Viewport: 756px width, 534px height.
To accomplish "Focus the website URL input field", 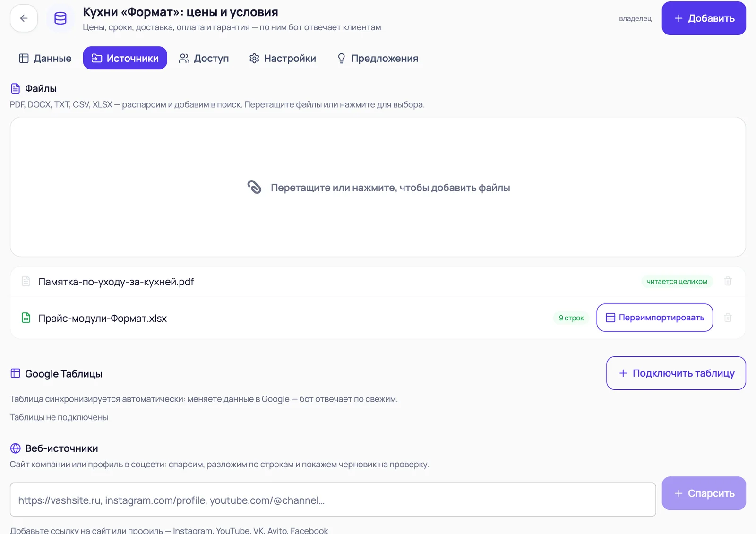I will pyautogui.click(x=333, y=500).
